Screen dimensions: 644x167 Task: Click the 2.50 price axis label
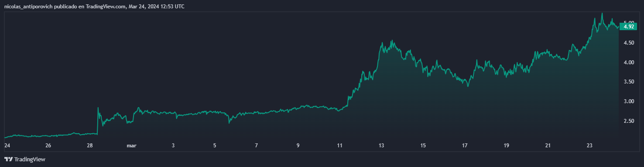coord(629,121)
